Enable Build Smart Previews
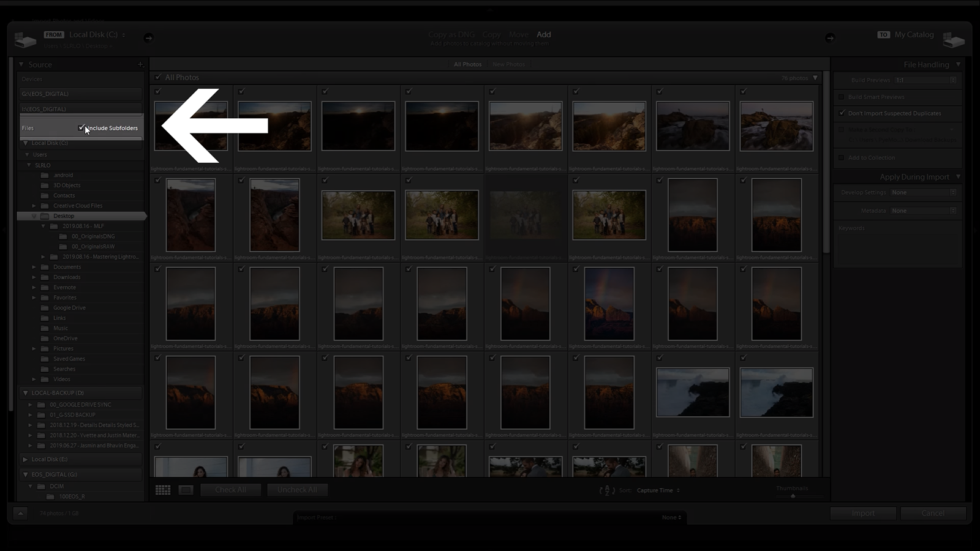This screenshot has height=551, width=980. (841, 97)
